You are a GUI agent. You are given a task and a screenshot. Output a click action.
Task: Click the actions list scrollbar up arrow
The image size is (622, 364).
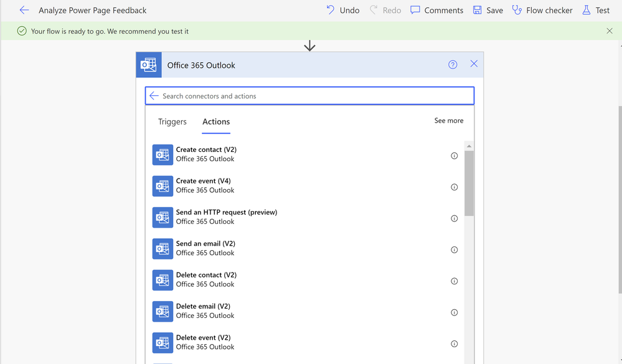click(x=469, y=146)
